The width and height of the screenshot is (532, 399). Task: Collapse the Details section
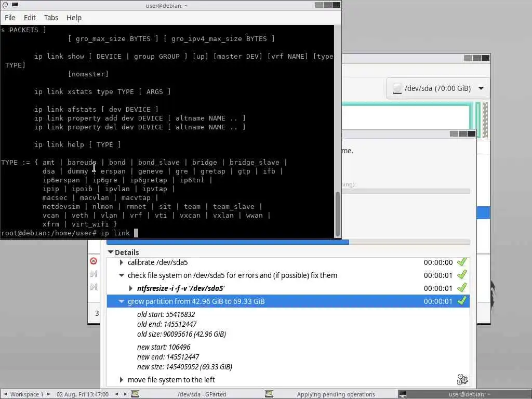(x=111, y=252)
